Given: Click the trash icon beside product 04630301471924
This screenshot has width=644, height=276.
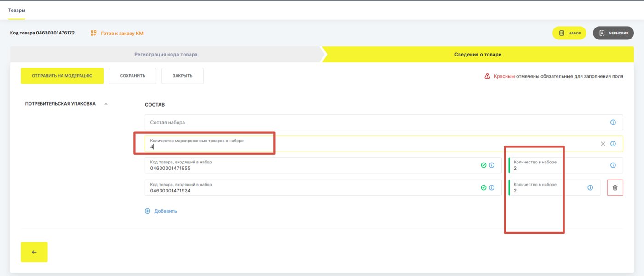Looking at the screenshot, I should coord(615,187).
